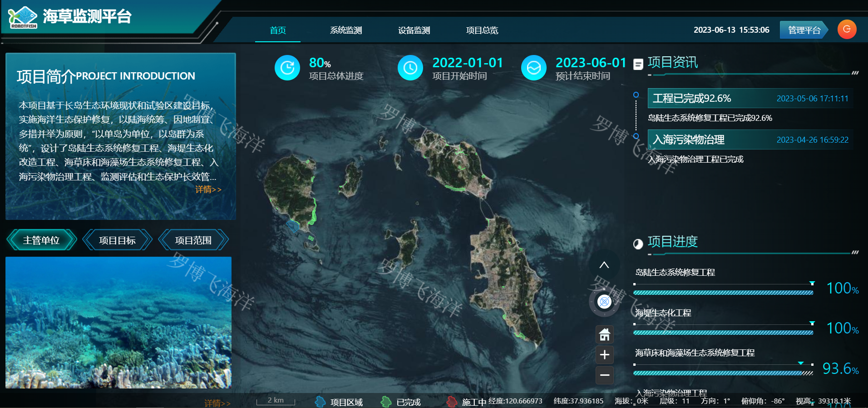
Task: Open 详情>> link below seabed image
Action: [217, 403]
